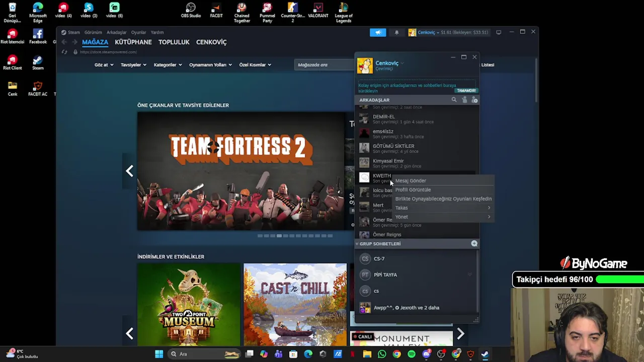Switch to the MAĞAZA tab
The width and height of the screenshot is (644, 362).
pos(95,42)
